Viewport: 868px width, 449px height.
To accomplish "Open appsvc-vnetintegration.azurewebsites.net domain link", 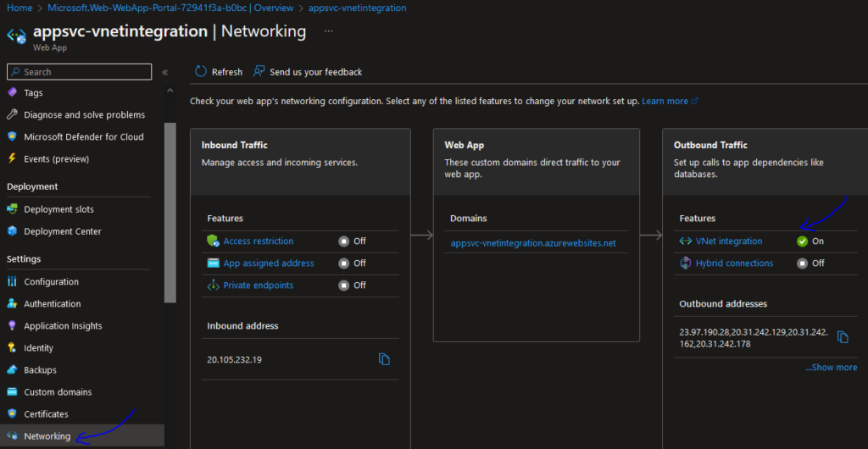I will (x=533, y=243).
